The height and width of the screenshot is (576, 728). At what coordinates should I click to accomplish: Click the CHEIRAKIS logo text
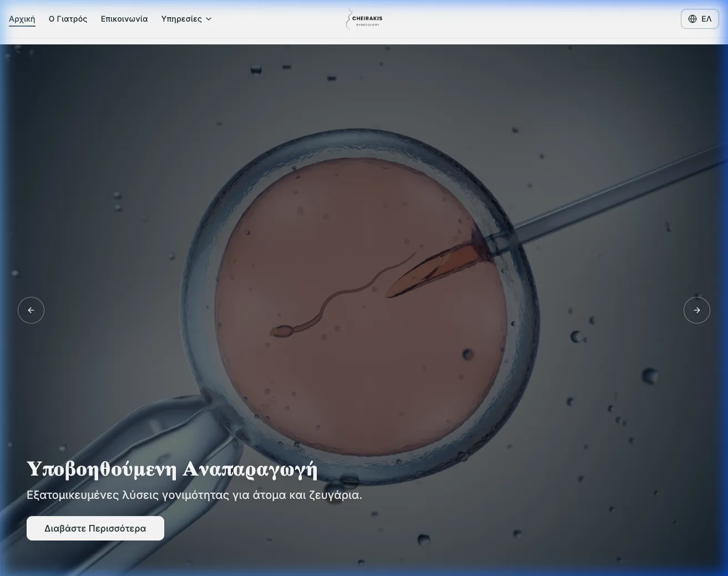click(367, 18)
